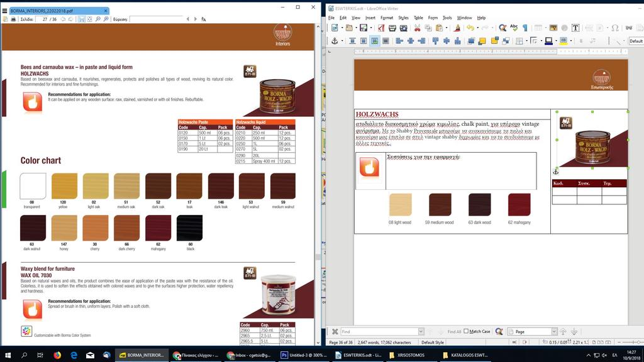This screenshot has height=362, width=644.
Task: Close the Find toolbar in Writer
Action: pos(335,332)
